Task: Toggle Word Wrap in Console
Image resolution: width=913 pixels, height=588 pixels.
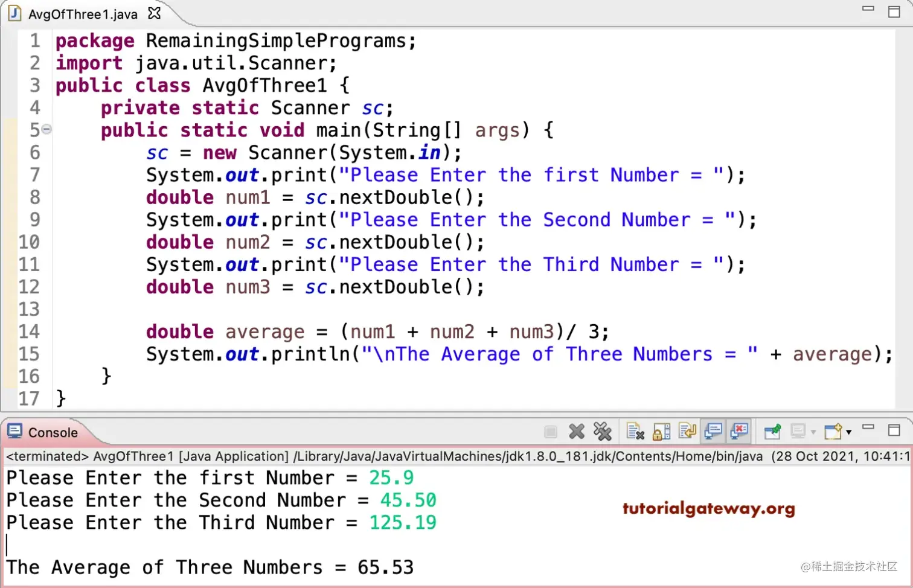Action: (x=687, y=432)
